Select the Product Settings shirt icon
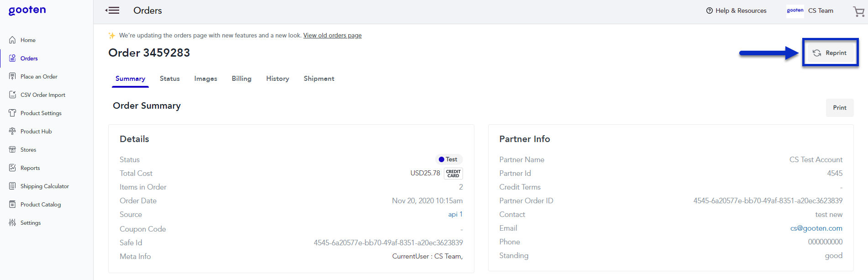This screenshot has height=280, width=868. 12,113
